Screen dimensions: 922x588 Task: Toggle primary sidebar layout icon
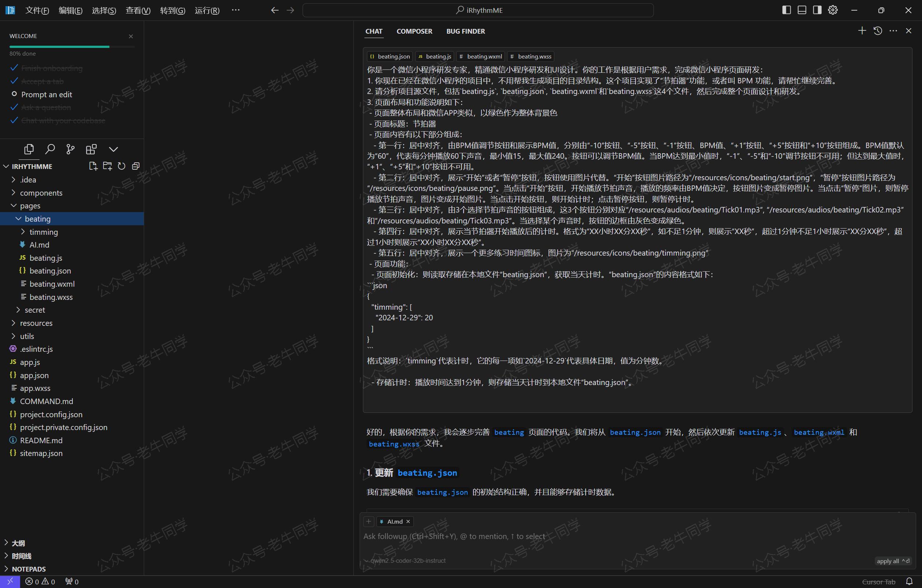click(x=787, y=10)
